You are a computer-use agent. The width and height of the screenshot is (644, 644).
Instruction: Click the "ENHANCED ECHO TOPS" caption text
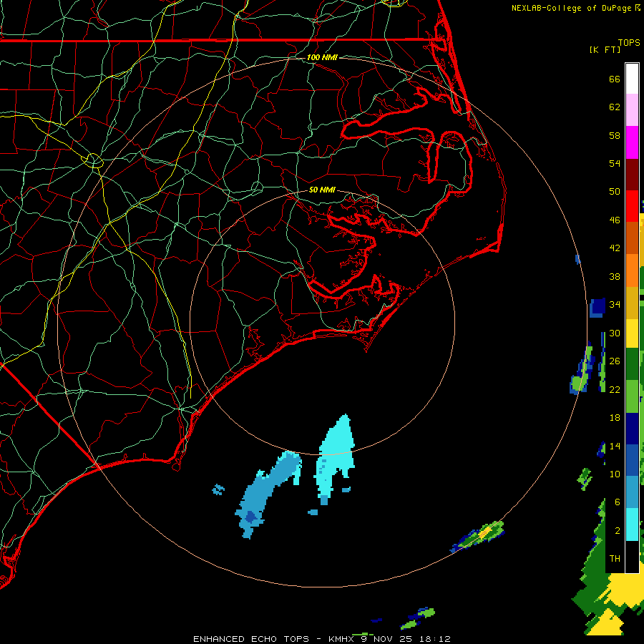(x=251, y=639)
